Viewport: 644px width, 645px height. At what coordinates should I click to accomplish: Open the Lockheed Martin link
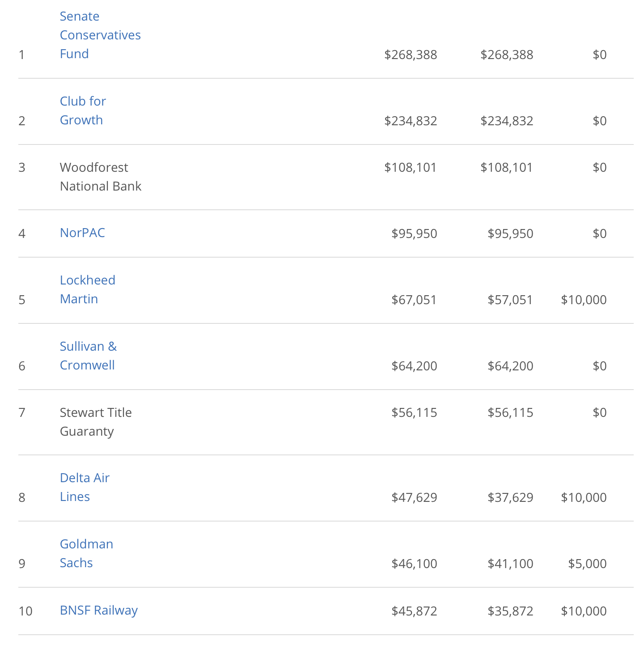pyautogui.click(x=87, y=289)
